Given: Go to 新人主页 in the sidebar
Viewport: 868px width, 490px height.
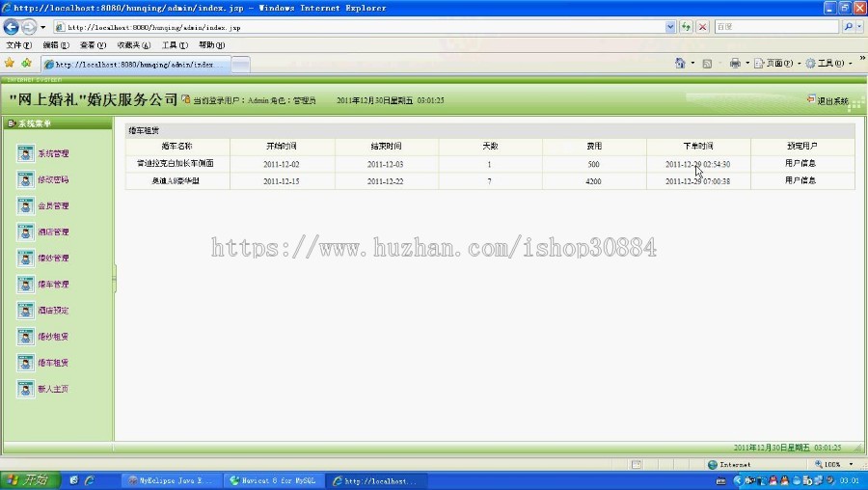Looking at the screenshot, I should point(53,389).
